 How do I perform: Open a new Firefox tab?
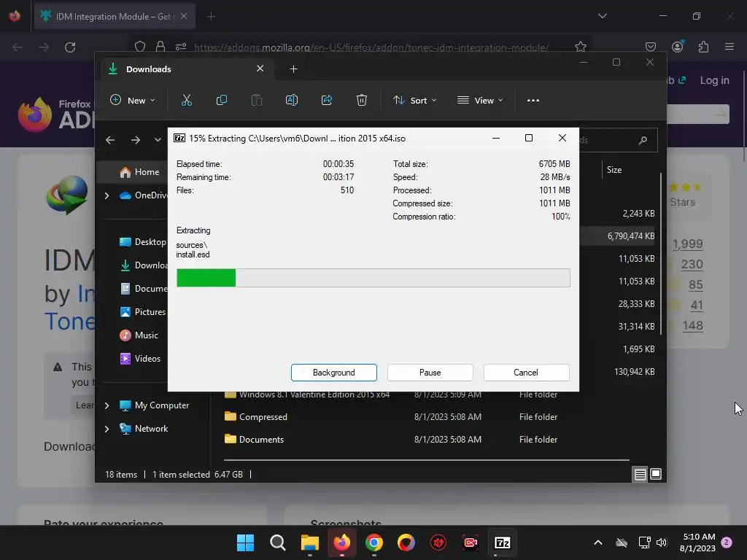[212, 17]
